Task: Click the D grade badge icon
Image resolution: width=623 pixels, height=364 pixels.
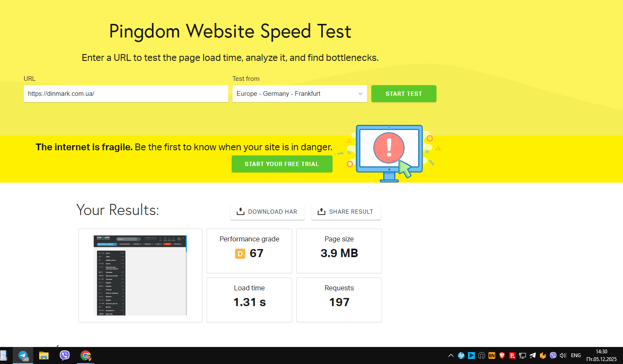Action: (240, 254)
